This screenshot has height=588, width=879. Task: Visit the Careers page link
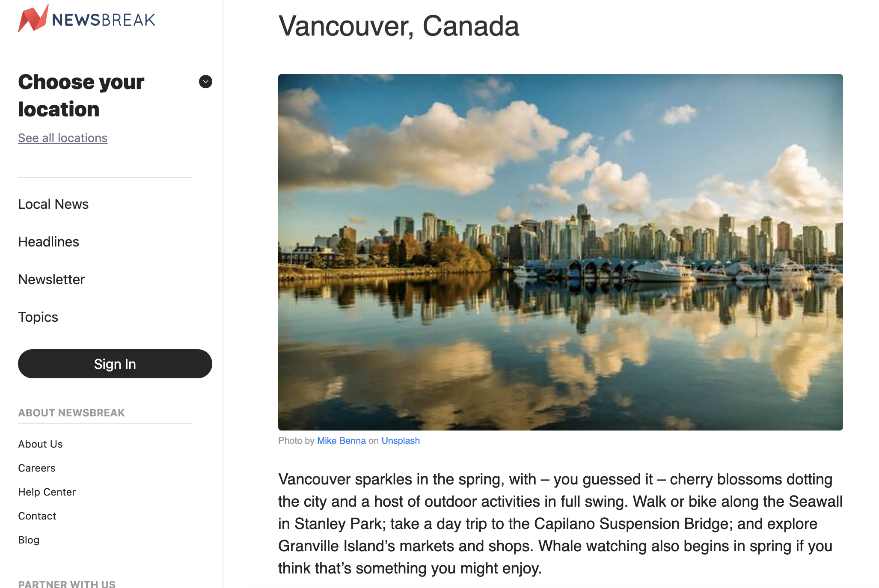[37, 468]
